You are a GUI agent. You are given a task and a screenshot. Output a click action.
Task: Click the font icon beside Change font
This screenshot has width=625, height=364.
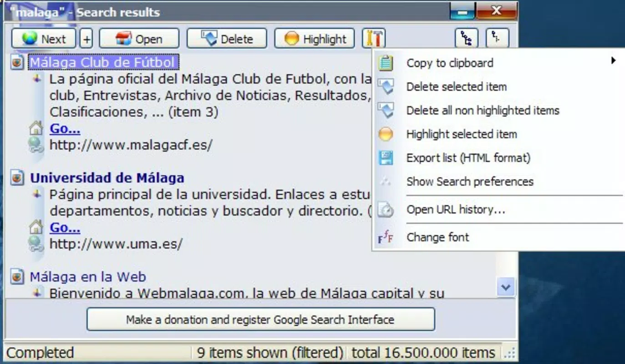(386, 237)
